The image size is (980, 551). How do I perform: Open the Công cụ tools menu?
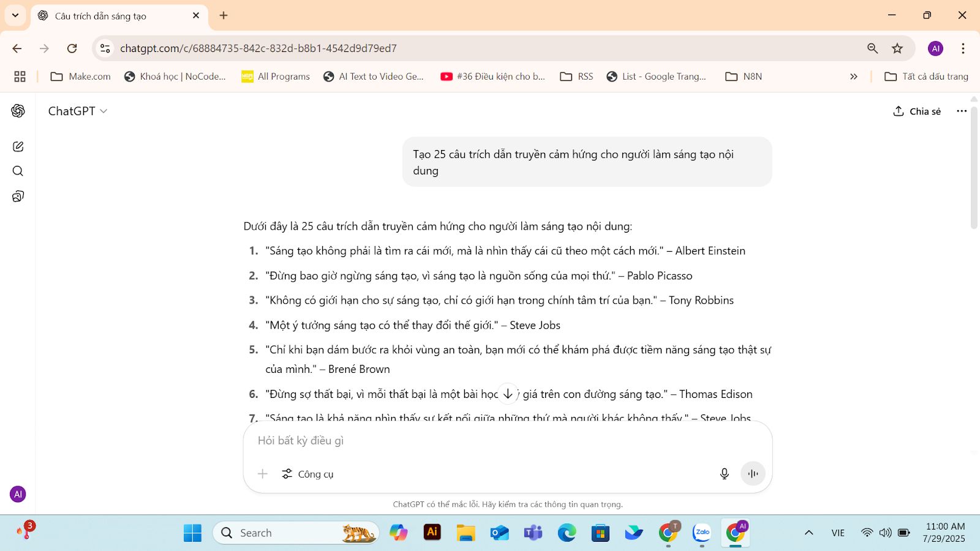coord(307,474)
